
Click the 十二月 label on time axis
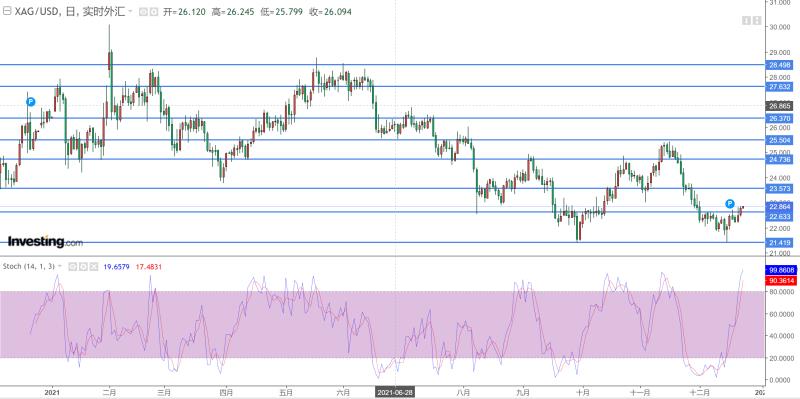point(699,392)
